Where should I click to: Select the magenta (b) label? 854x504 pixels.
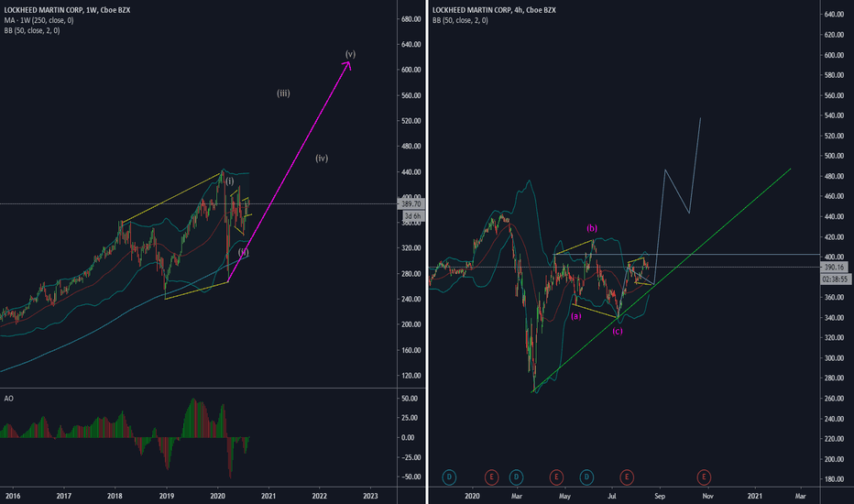[x=592, y=228]
